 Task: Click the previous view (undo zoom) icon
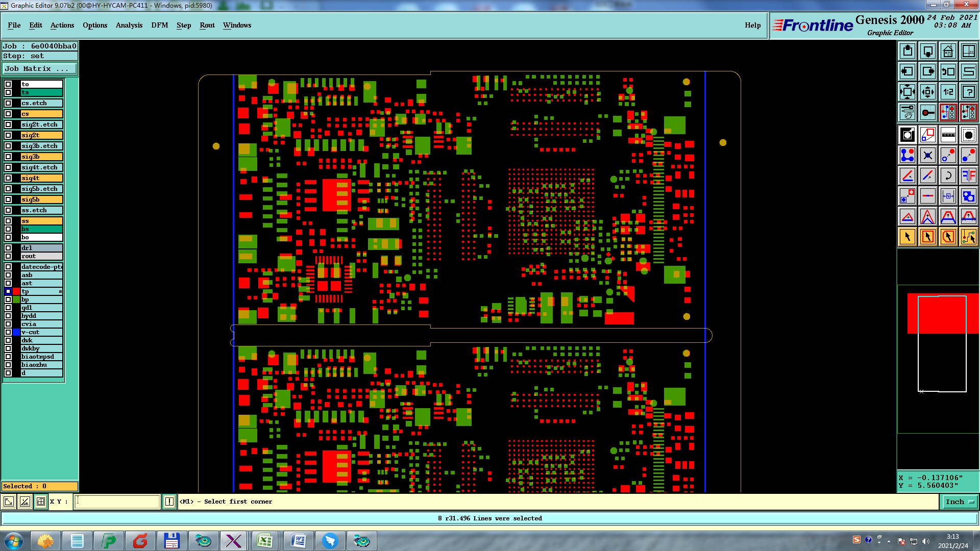click(948, 71)
